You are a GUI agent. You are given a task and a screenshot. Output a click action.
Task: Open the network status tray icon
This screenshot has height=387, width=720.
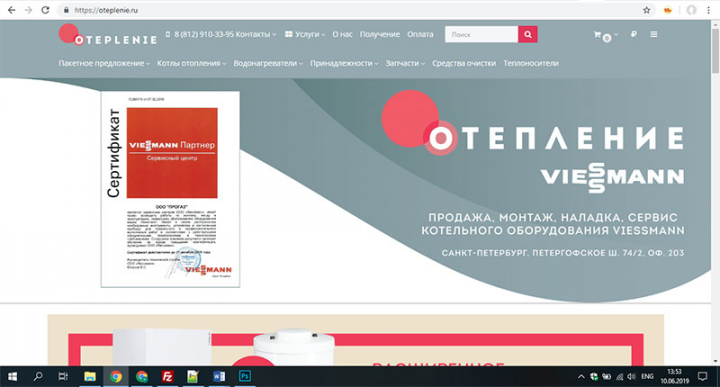click(x=619, y=376)
